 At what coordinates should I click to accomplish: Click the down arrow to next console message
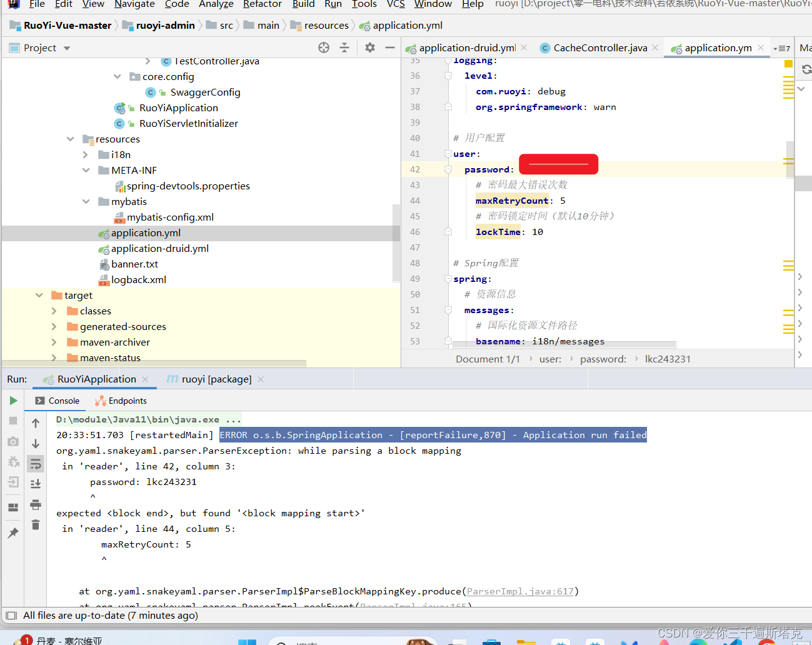(36, 442)
